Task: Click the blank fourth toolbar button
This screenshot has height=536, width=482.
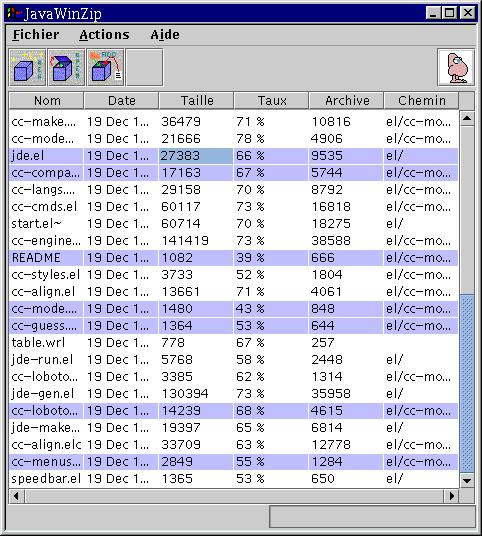Action: tap(144, 67)
